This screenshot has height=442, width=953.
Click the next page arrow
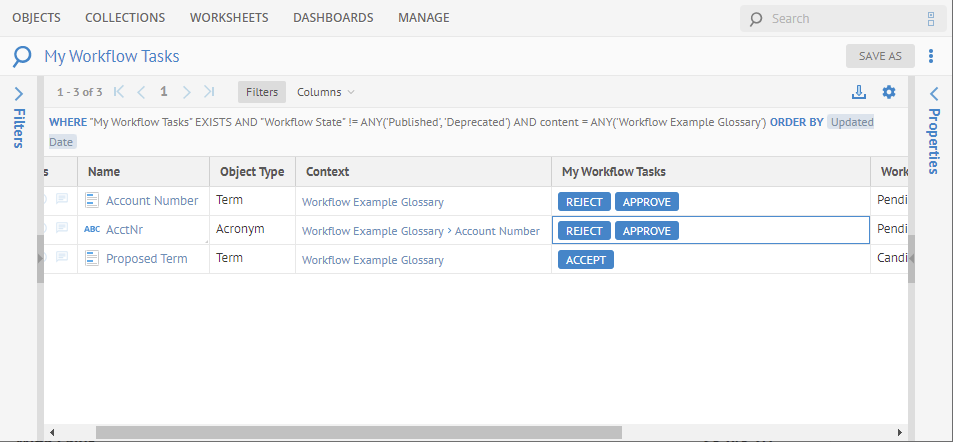(187, 92)
